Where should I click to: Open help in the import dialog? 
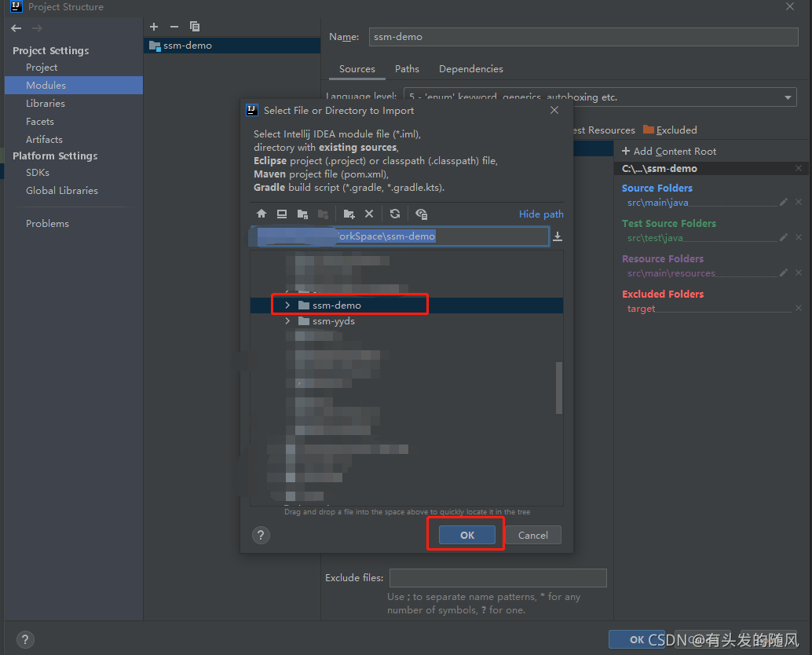[x=261, y=536]
